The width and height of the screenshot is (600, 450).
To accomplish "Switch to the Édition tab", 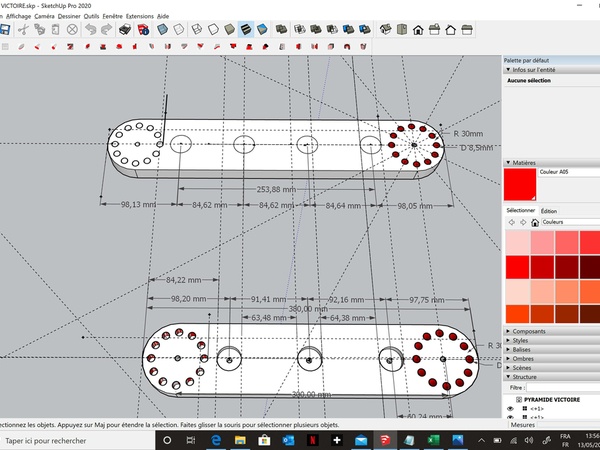I will tap(549, 211).
